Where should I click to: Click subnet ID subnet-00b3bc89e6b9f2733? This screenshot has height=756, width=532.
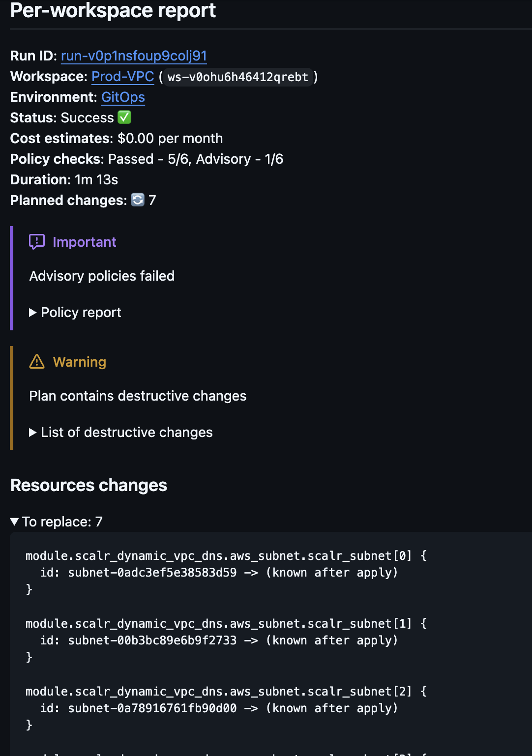click(152, 640)
